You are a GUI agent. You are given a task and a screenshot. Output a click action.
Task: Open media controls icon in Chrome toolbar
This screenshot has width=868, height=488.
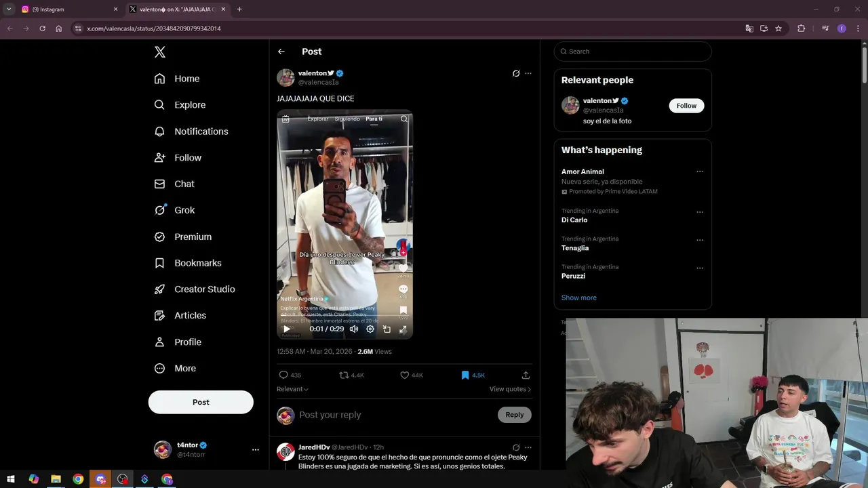tap(825, 28)
